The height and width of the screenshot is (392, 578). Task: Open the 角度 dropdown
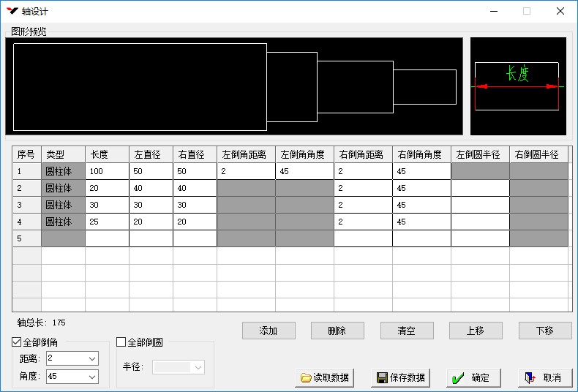point(92,377)
